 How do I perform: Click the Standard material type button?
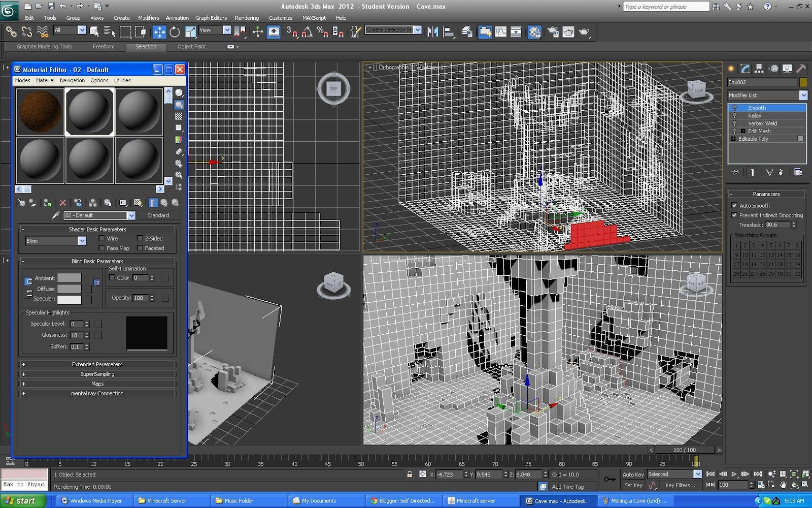coord(158,215)
